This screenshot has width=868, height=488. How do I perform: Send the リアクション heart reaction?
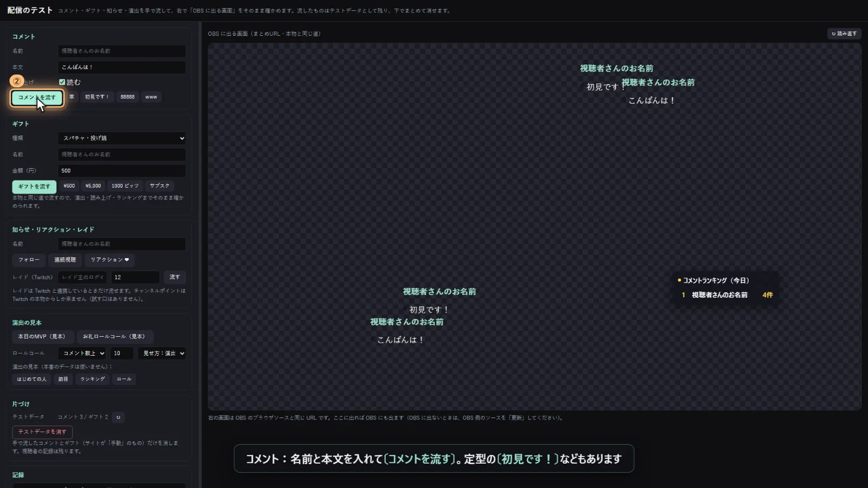coord(110,260)
